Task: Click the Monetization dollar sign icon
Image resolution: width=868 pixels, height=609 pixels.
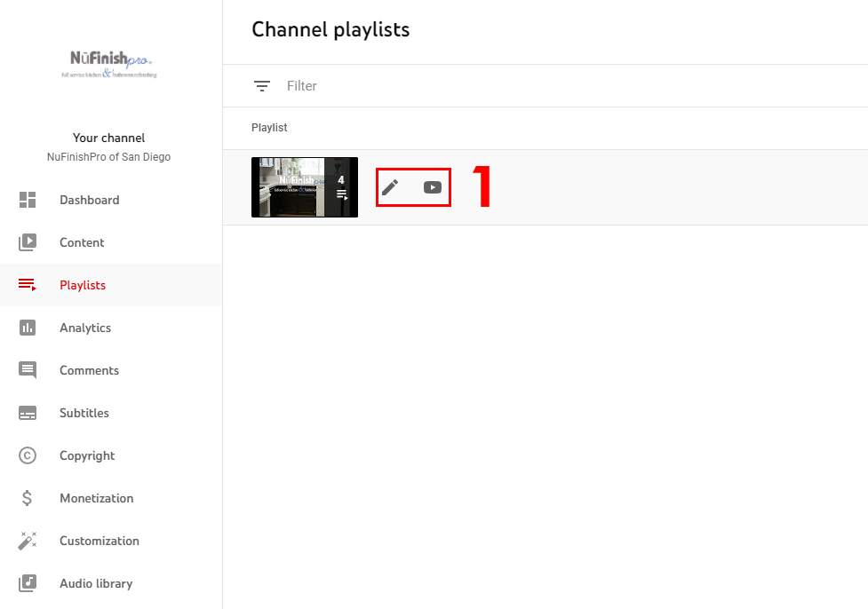Action: [28, 498]
